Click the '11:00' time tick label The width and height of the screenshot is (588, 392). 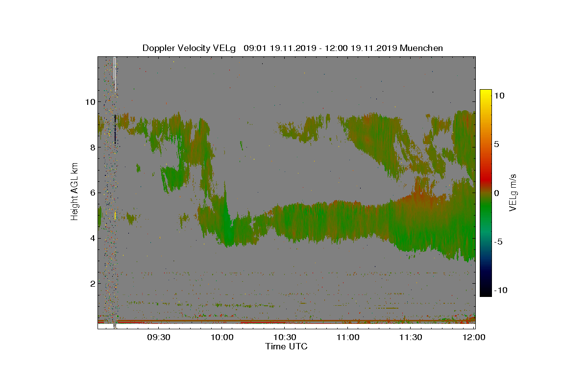tap(348, 337)
